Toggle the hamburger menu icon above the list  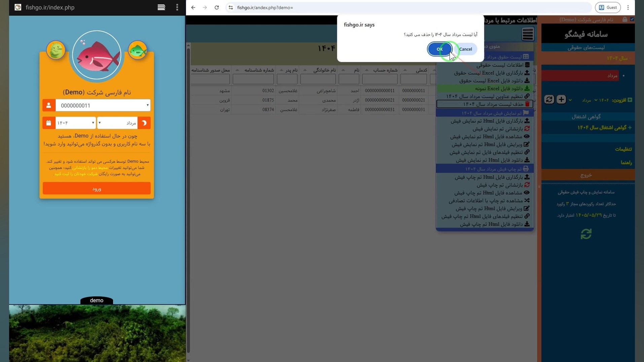point(528,34)
